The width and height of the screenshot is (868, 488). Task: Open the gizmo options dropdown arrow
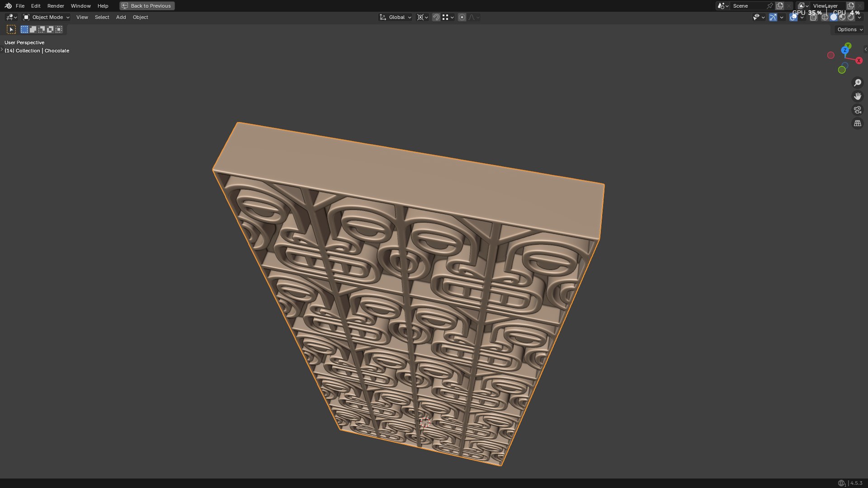(x=782, y=17)
